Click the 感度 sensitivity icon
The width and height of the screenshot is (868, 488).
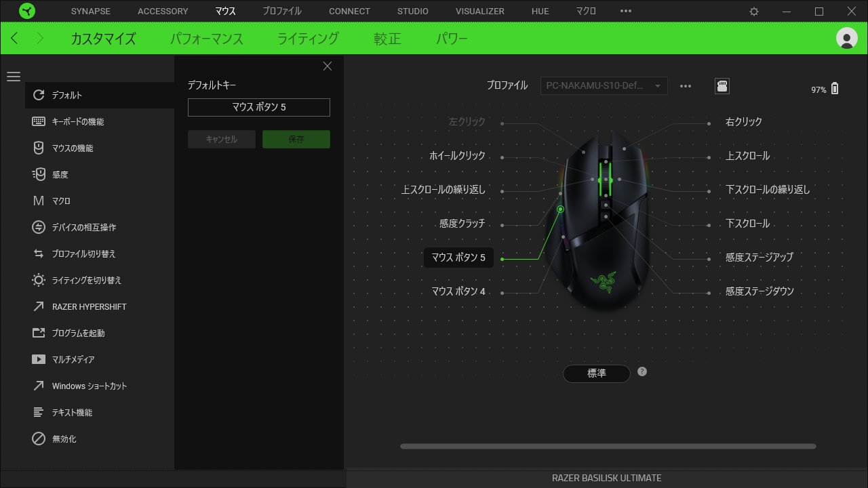[39, 174]
